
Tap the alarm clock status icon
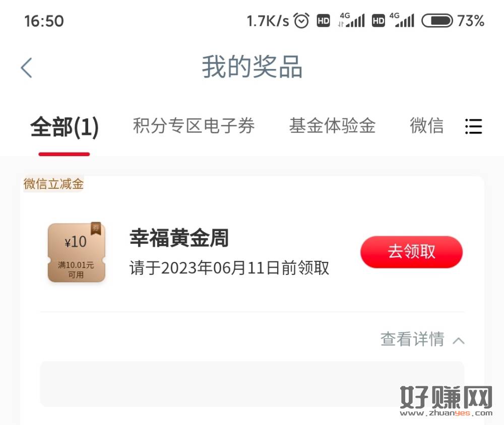click(x=301, y=21)
